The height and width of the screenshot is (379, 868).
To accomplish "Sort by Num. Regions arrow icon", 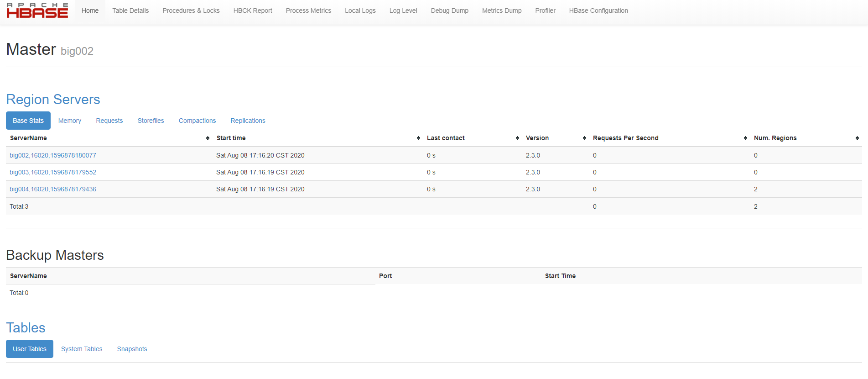I will 857,138.
